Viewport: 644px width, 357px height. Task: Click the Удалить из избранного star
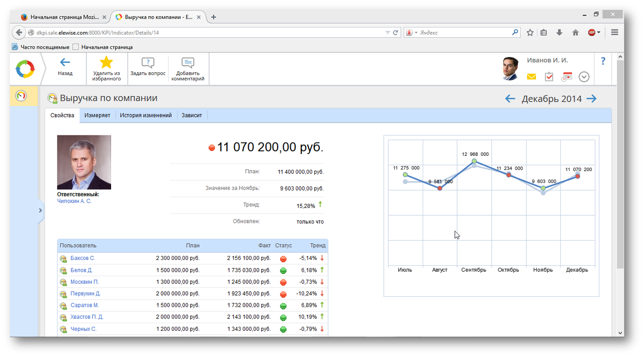(107, 68)
